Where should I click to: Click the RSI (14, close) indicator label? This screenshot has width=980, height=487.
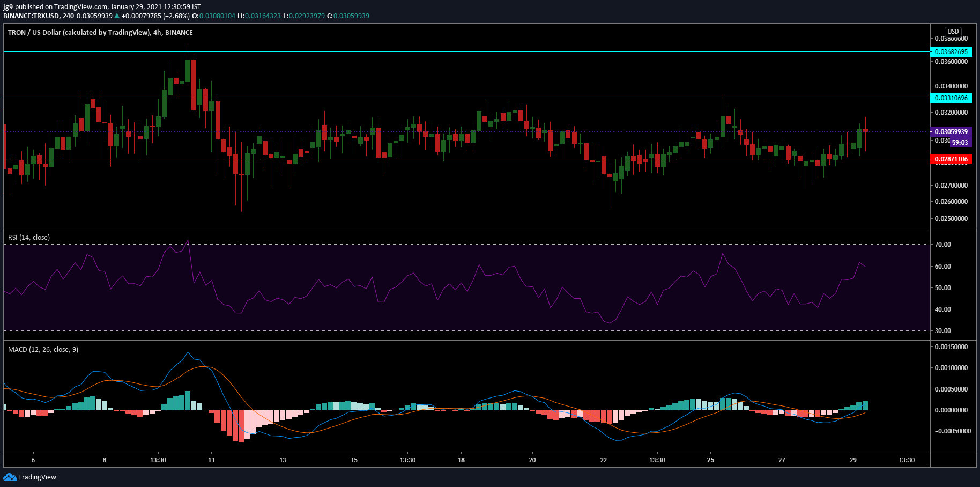click(29, 238)
